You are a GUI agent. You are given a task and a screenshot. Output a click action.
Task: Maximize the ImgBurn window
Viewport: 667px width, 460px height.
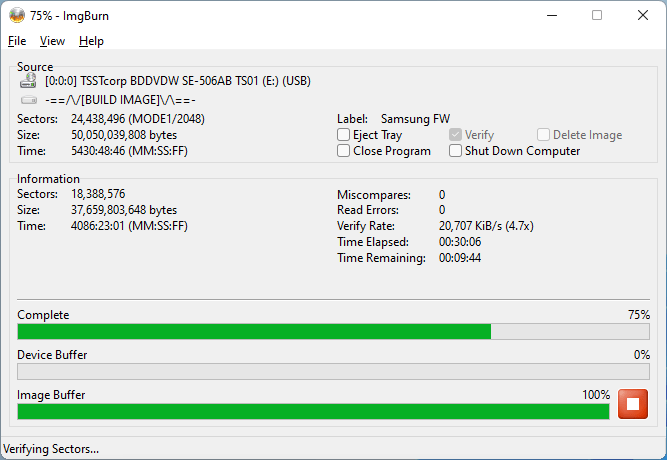(597, 15)
